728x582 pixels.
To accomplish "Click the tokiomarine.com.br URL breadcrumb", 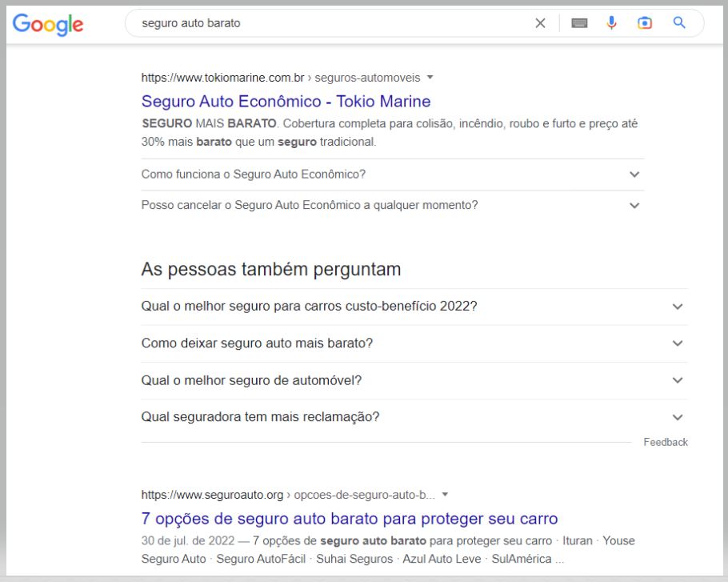I will (x=281, y=78).
